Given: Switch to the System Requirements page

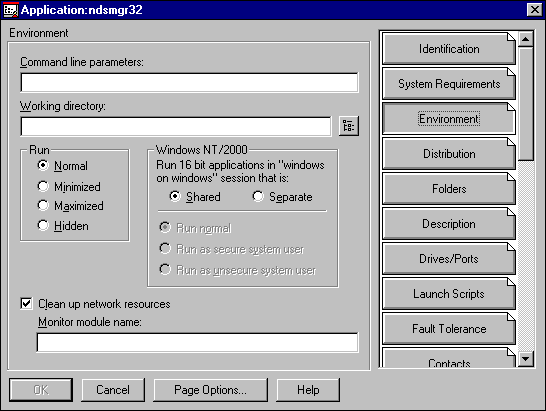Looking at the screenshot, I should 449,84.
